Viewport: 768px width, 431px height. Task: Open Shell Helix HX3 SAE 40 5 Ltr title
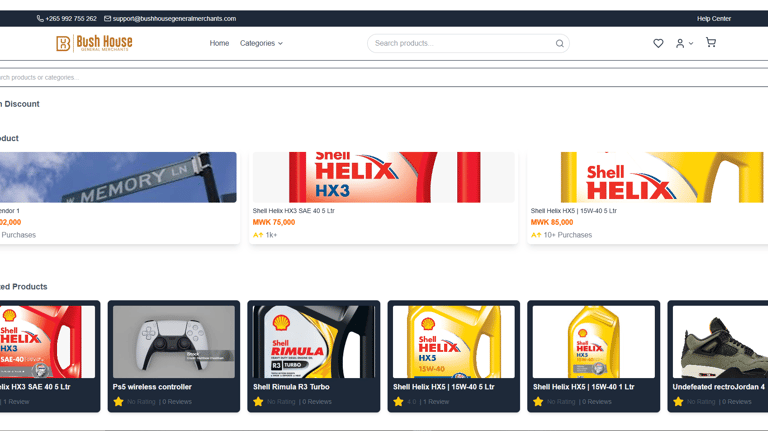pos(293,211)
